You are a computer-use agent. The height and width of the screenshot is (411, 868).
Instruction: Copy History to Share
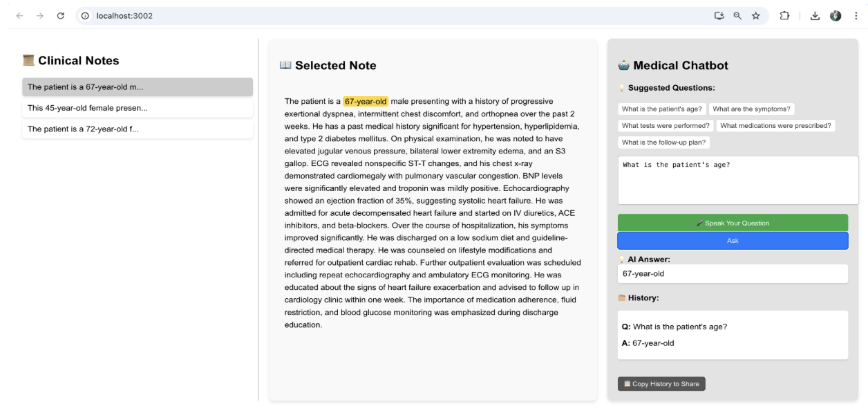click(x=661, y=384)
